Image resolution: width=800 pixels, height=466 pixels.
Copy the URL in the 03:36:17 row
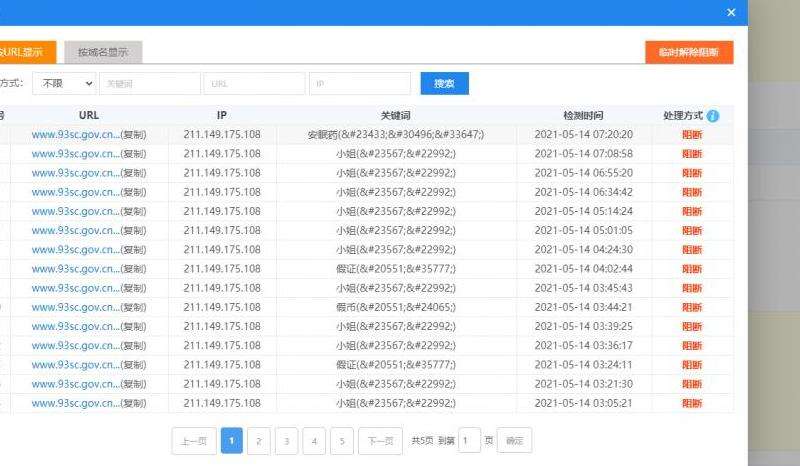pos(134,346)
